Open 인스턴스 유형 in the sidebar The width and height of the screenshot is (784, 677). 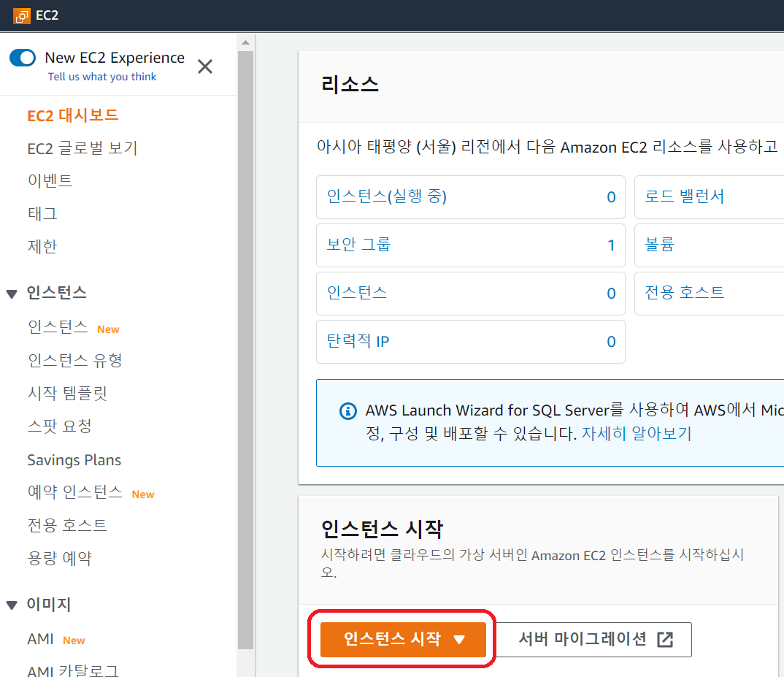(x=75, y=360)
